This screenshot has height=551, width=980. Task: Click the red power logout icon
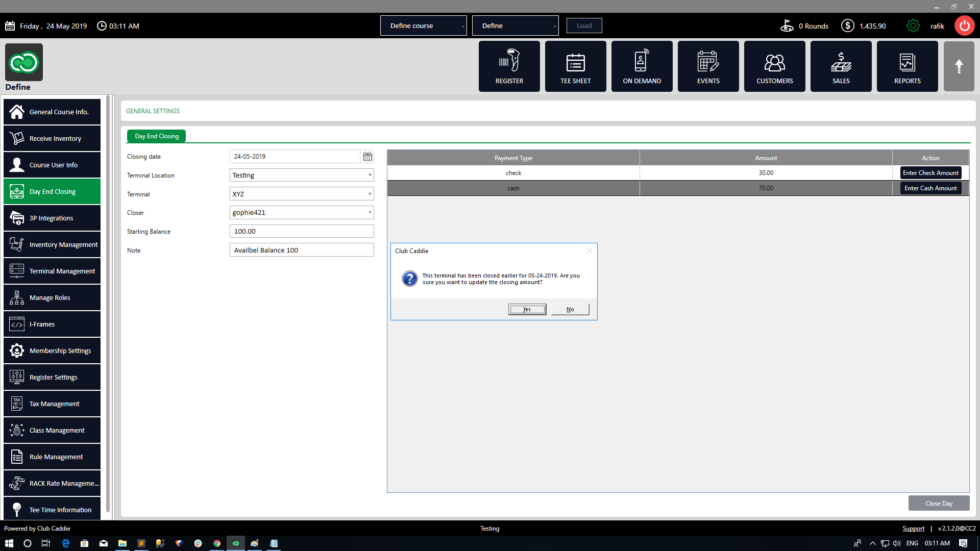coord(964,26)
